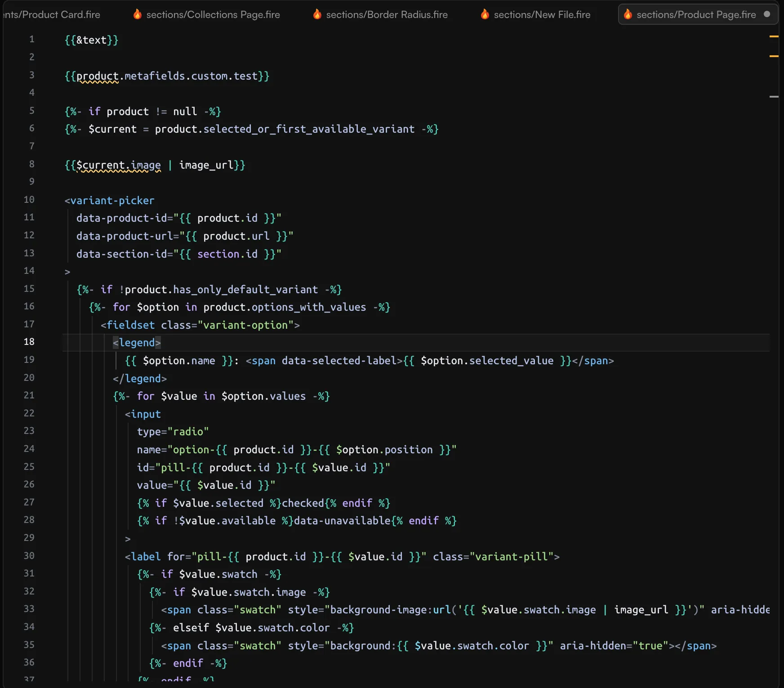784x688 pixels.
Task: Click the second orange marker in scrollbar
Action: pos(774,56)
